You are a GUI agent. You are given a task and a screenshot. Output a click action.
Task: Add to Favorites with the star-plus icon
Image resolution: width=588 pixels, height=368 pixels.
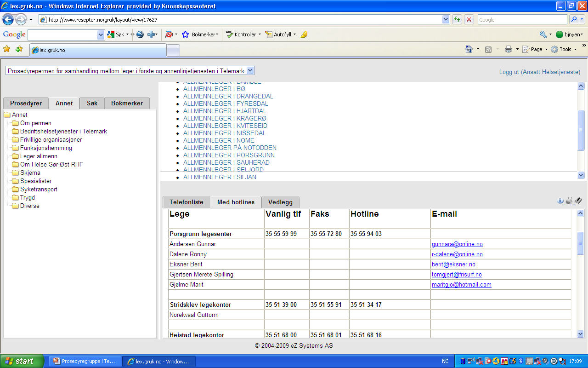pos(19,49)
